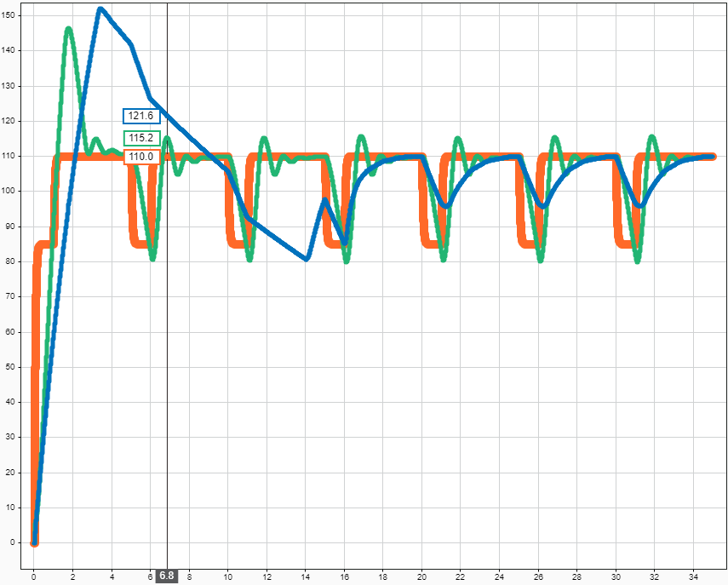
Task: Click the x-axis tick label 26
Action: [x=538, y=576]
